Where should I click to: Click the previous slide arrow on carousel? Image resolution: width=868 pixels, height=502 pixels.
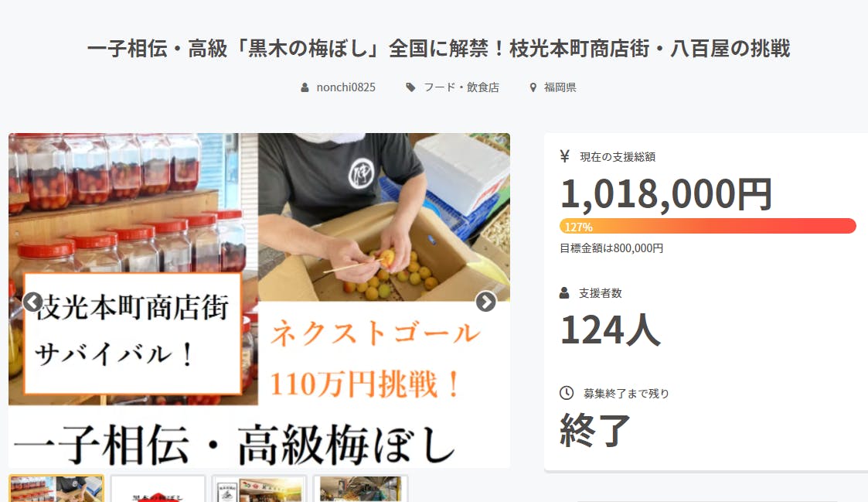pyautogui.click(x=32, y=302)
